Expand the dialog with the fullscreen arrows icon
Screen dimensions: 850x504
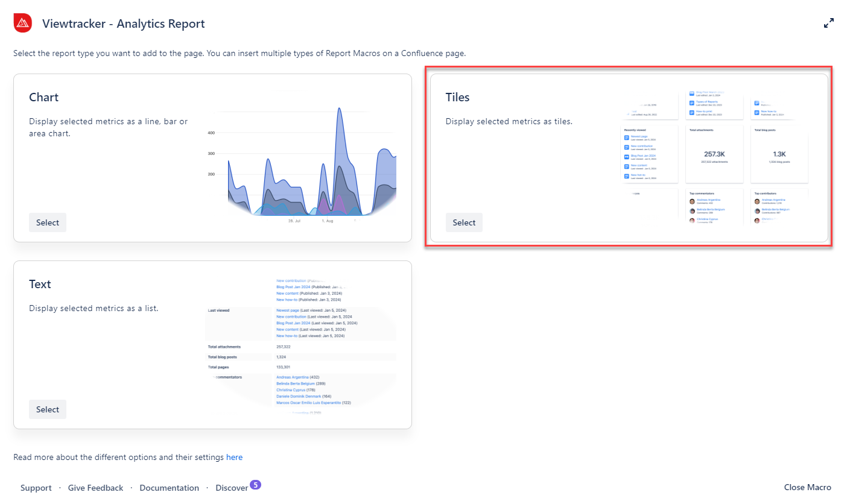pos(829,24)
